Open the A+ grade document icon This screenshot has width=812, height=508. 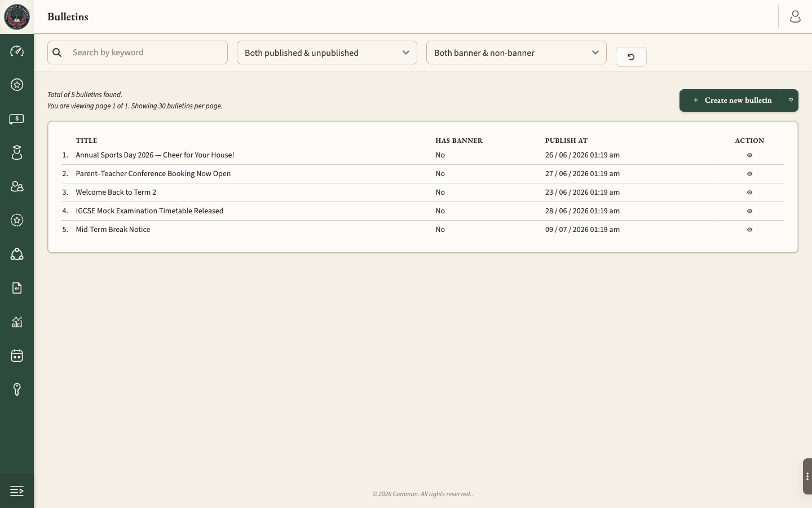17,288
